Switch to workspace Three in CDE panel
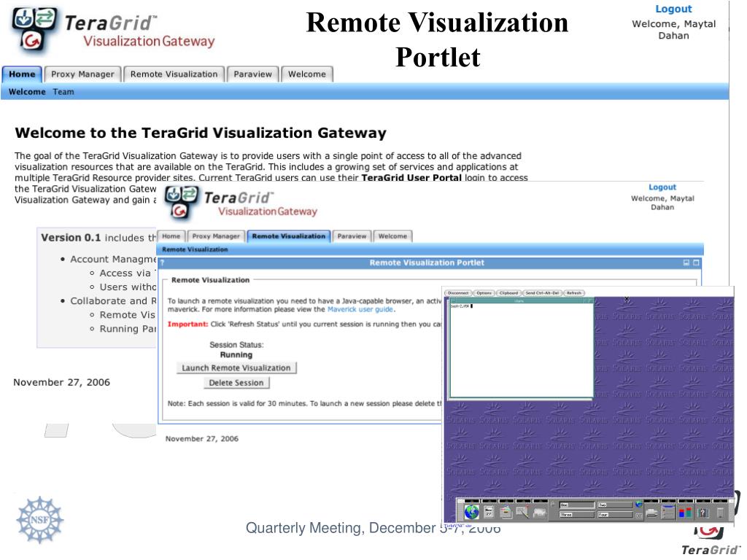This screenshot has height=560, width=747. point(577,515)
